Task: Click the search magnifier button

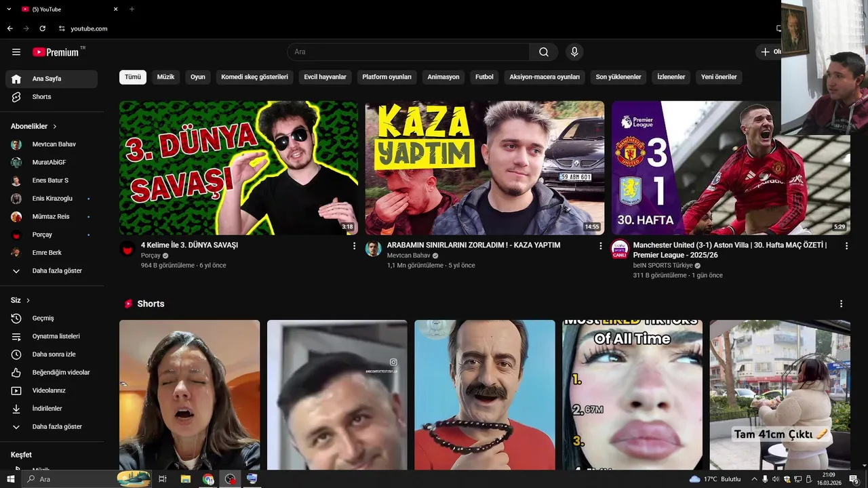Action: click(544, 52)
